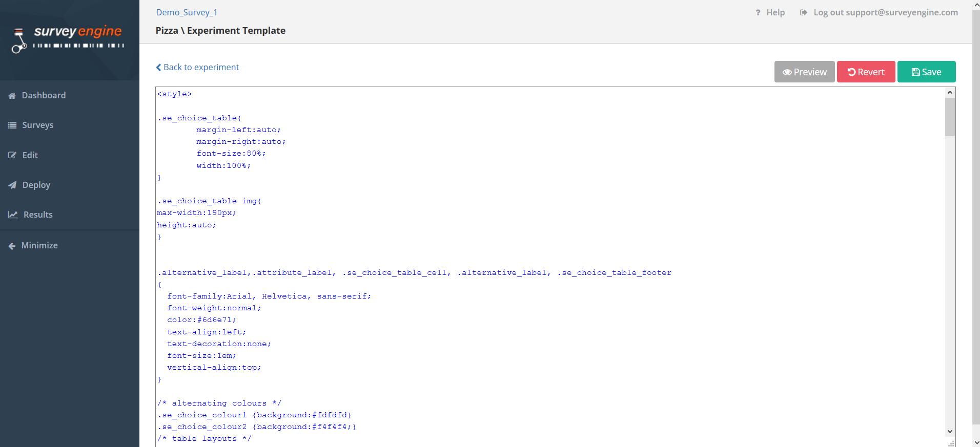Click the Results chart icon
This screenshot has height=447, width=980.
(x=13, y=215)
